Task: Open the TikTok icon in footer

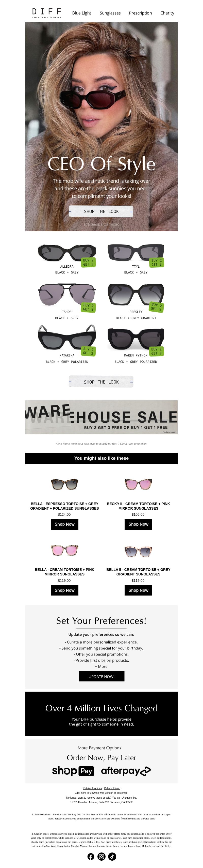Action: [112, 856]
